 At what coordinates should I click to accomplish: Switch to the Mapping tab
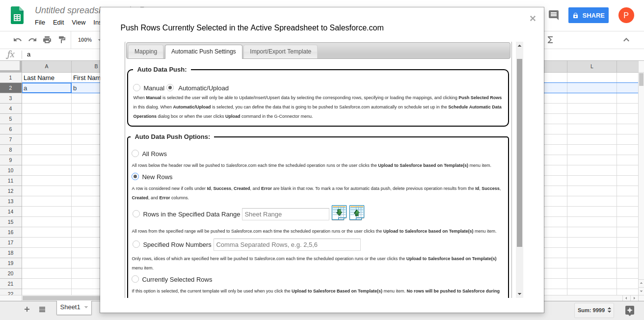[x=146, y=52]
